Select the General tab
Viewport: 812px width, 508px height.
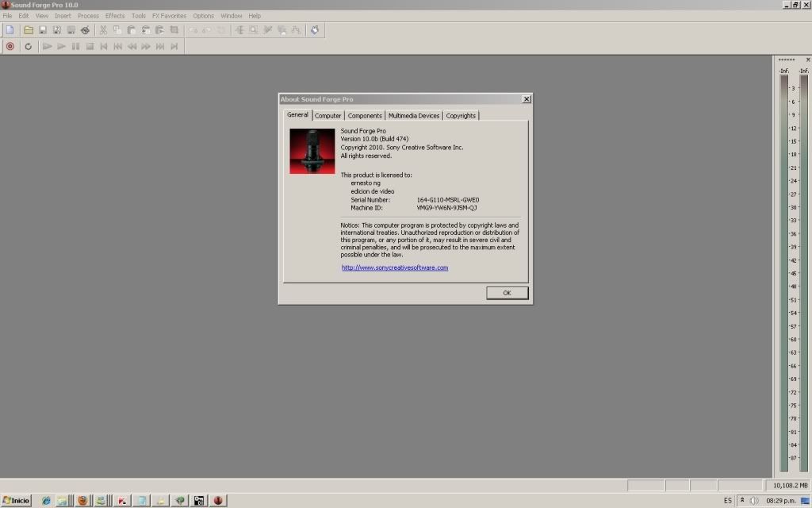(298, 114)
